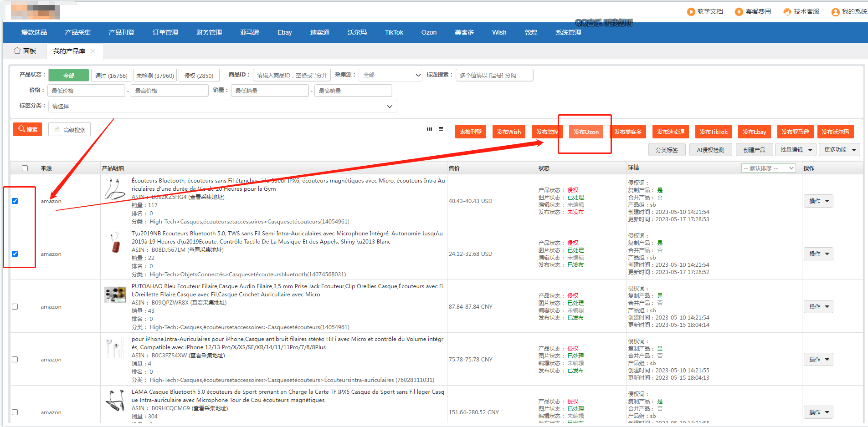The image size is (868, 427).
Task: Filter by 未检测 (37960) status
Action: point(155,76)
